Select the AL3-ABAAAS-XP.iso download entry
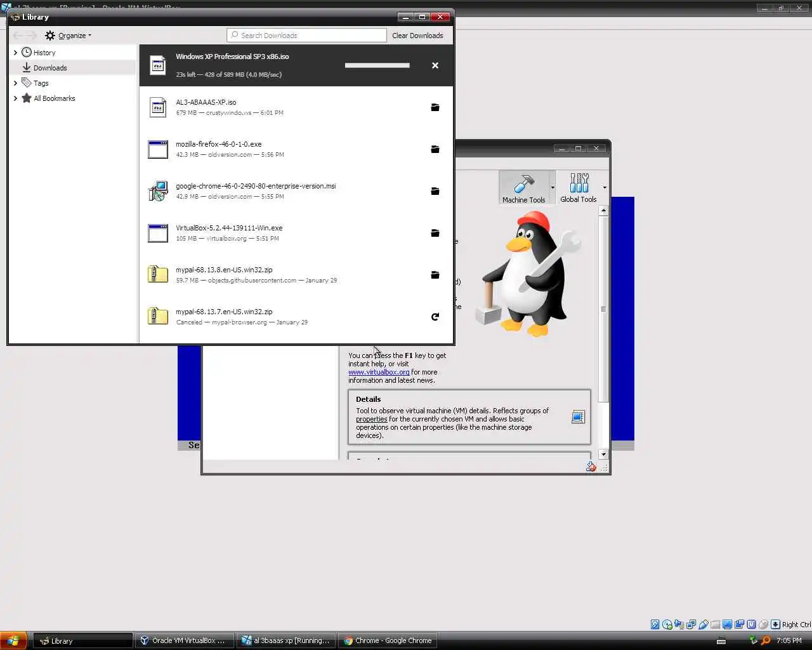Viewport: 812px width, 650px height. click(x=296, y=107)
